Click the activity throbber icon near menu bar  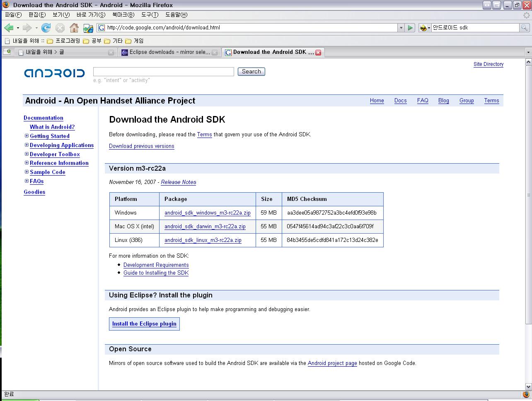coord(527,15)
